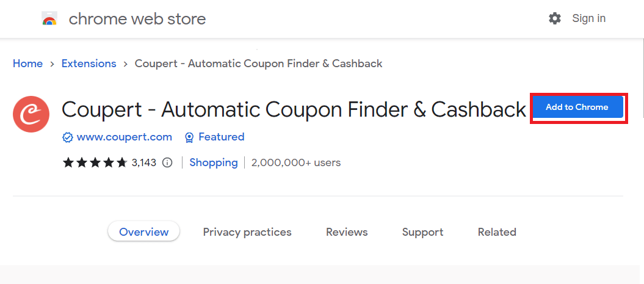Select the Overview tab
The height and width of the screenshot is (284, 644).
143,232
